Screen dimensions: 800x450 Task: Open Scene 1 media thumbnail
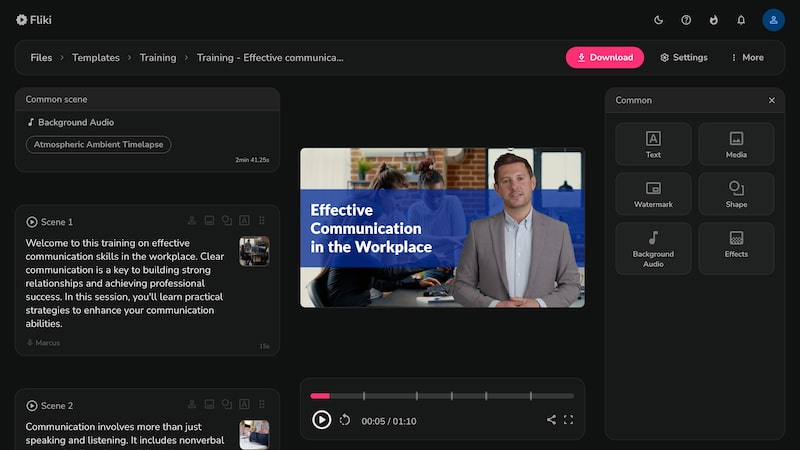[x=254, y=251]
